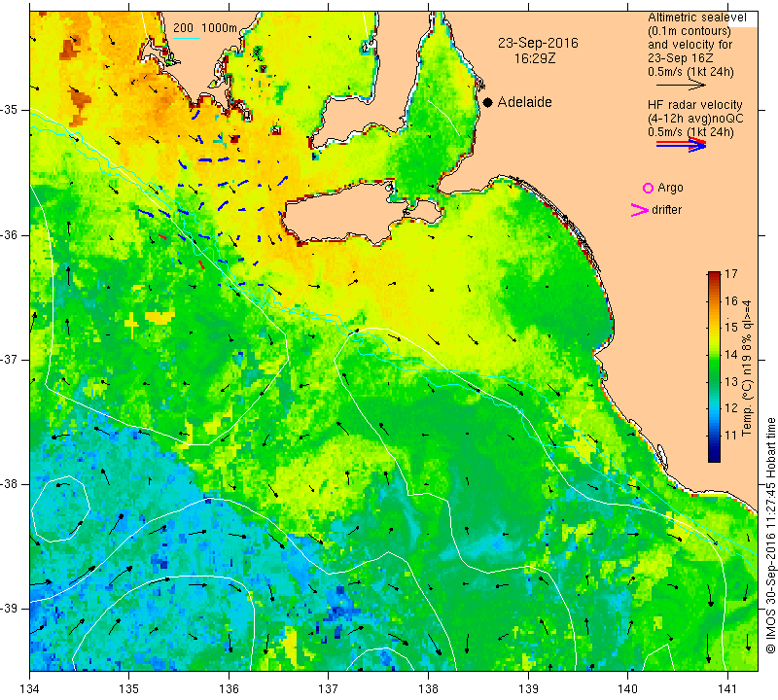Screen dimensions: 778x700
Task: Click the 11 value on temperature scale
Action: click(x=731, y=436)
